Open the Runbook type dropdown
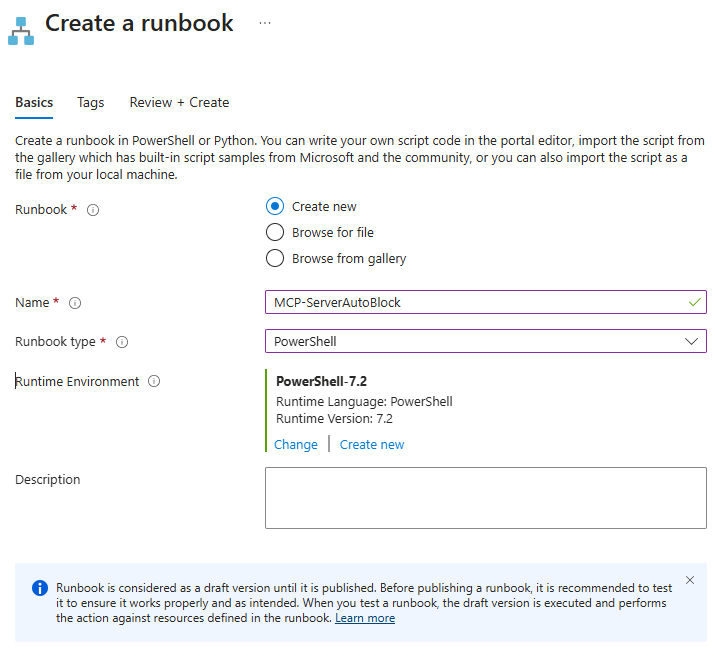This screenshot has height=658, width=715. click(486, 341)
